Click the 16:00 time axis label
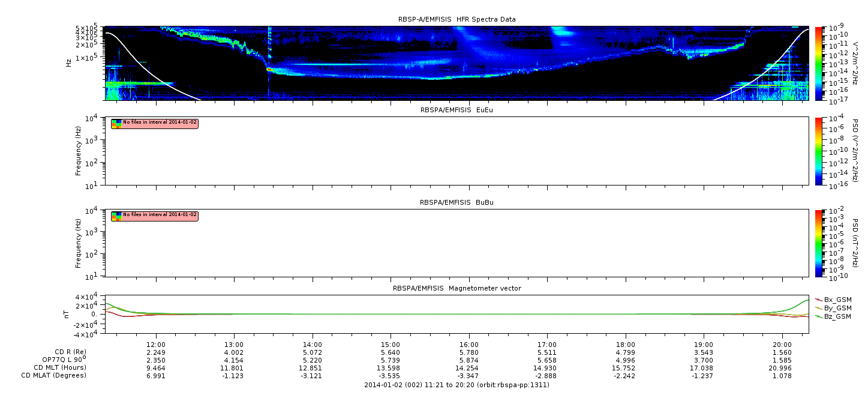 468,345
